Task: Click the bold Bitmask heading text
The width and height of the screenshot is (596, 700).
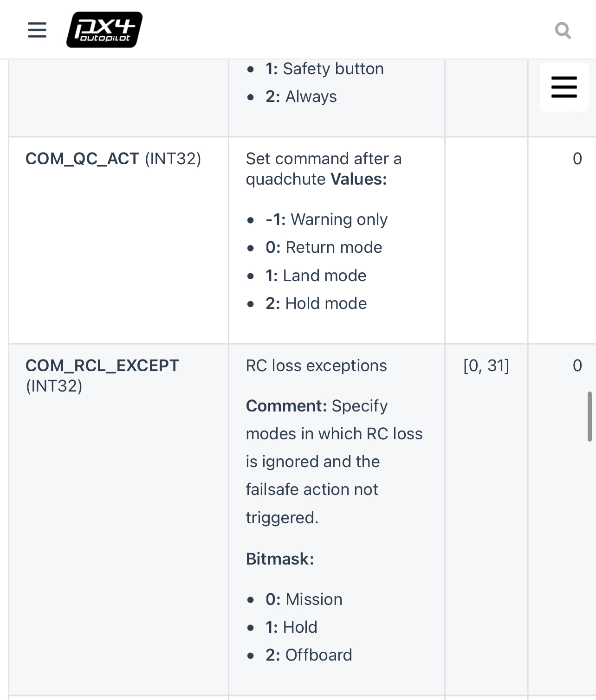Action: click(x=280, y=559)
